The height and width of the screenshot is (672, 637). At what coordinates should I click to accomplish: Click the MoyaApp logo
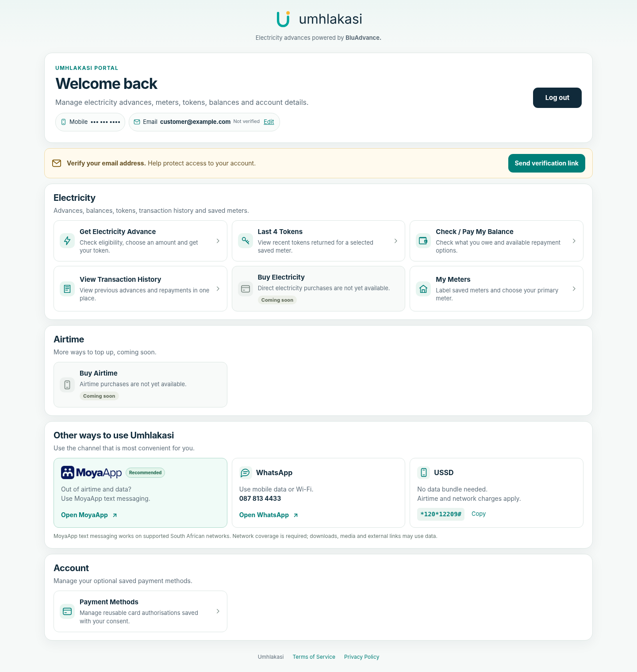pos(91,472)
